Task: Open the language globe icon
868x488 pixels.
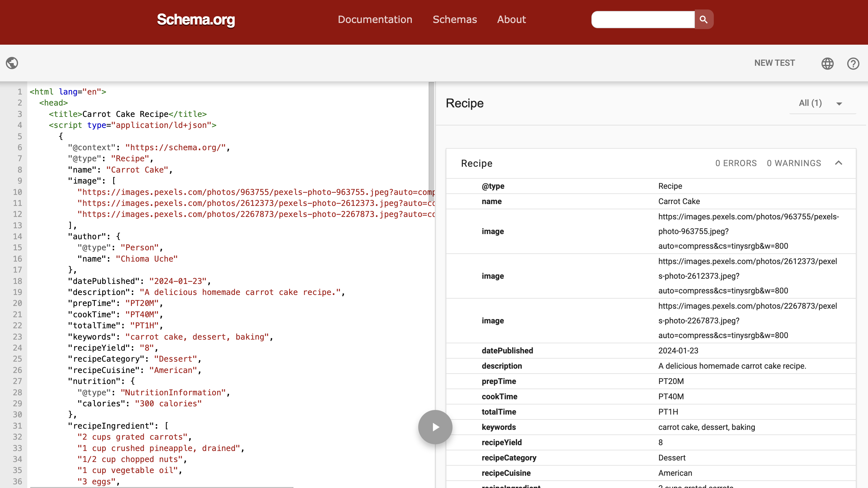Action: [x=827, y=63]
